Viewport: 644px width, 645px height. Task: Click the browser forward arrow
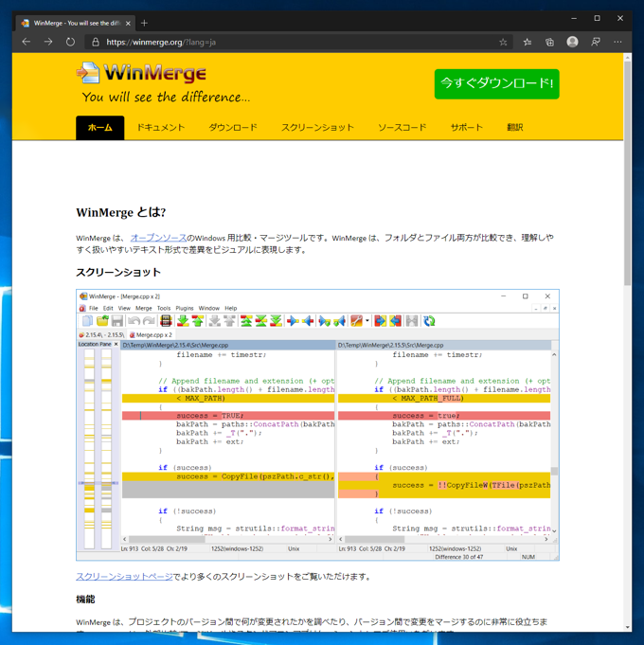click(x=48, y=42)
